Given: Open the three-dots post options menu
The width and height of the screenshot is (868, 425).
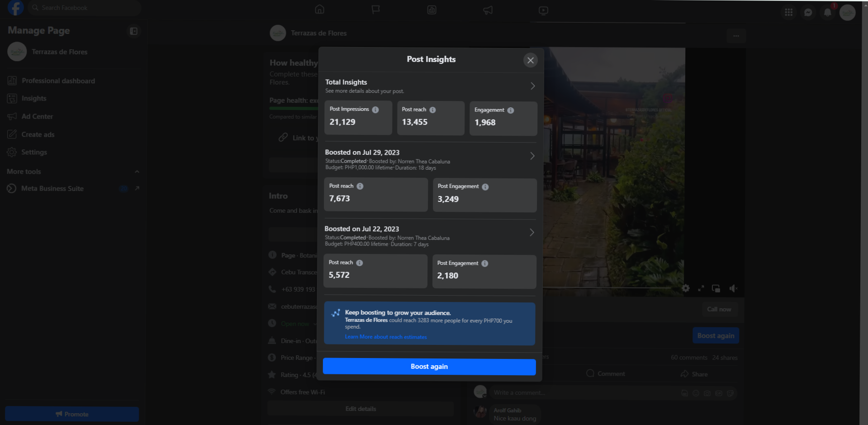Looking at the screenshot, I should pyautogui.click(x=736, y=36).
